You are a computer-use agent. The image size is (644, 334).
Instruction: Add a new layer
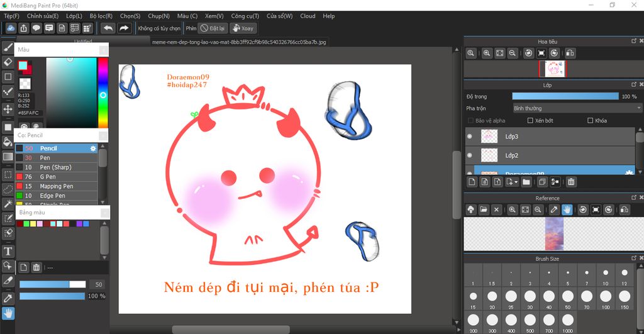point(472,182)
